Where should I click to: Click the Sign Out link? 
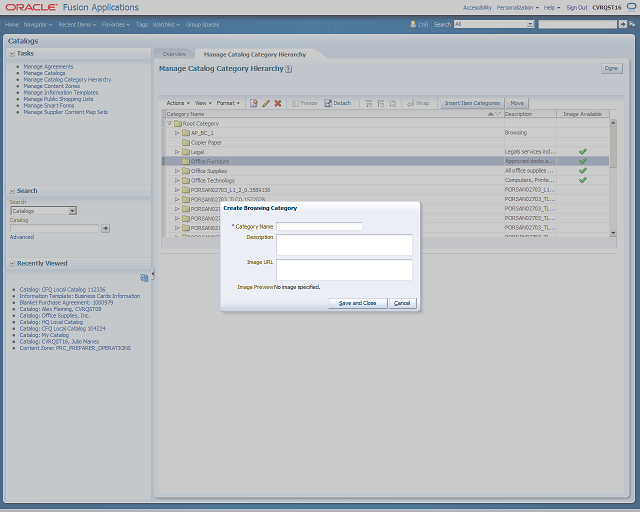(x=577, y=7)
